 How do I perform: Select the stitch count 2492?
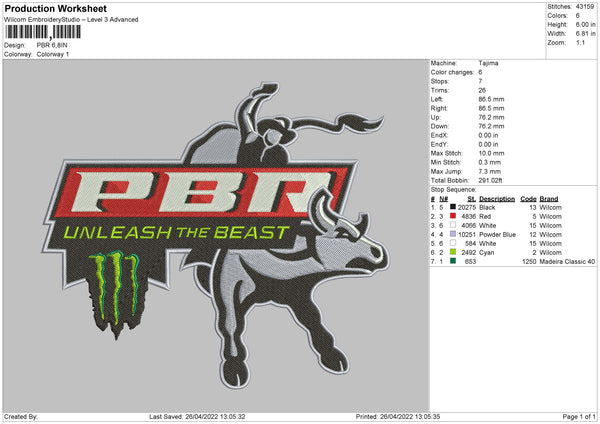468,253
